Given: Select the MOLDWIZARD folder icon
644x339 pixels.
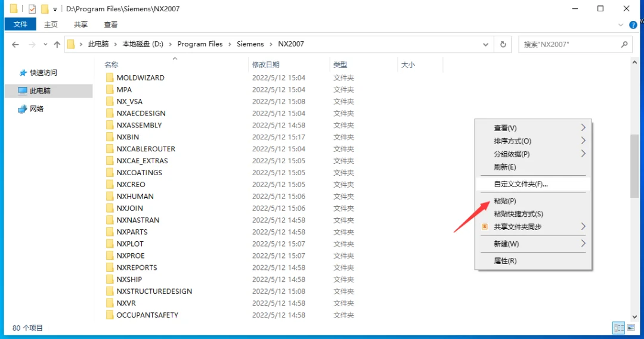Looking at the screenshot, I should (x=109, y=77).
